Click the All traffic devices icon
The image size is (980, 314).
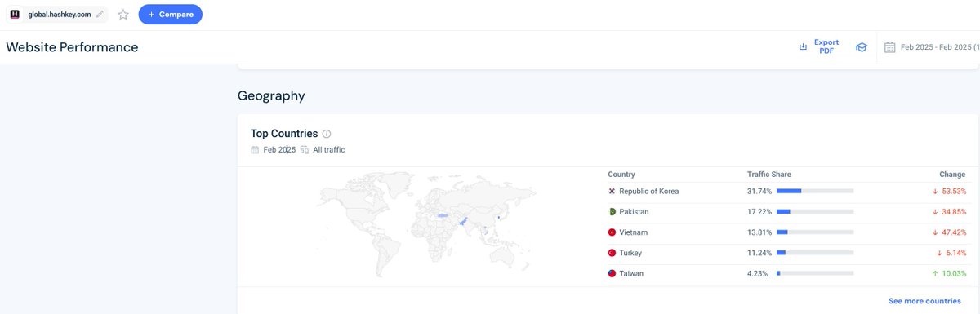[x=305, y=149]
